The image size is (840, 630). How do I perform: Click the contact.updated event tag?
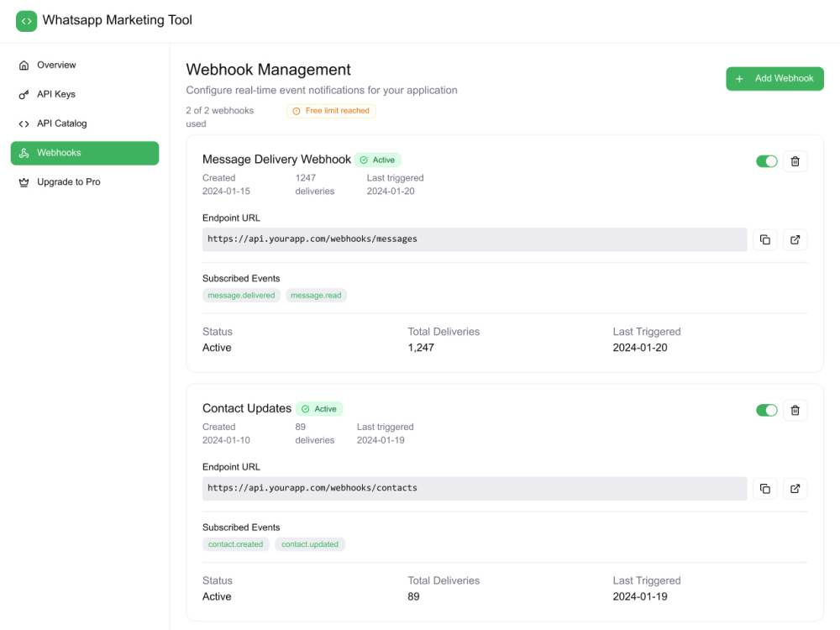click(310, 544)
